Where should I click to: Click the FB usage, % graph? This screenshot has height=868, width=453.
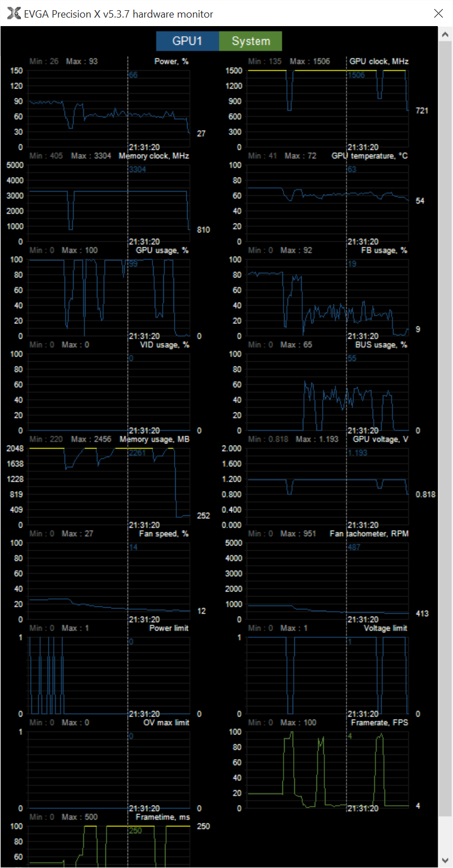point(328,297)
